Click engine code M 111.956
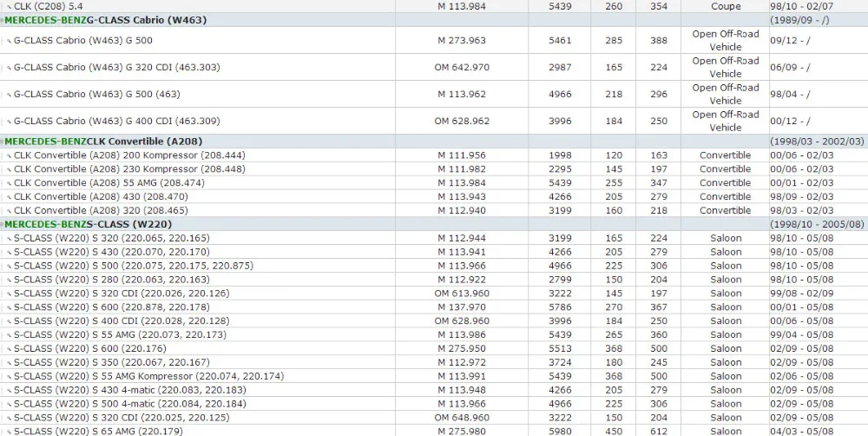This screenshot has height=436, width=868. pyautogui.click(x=462, y=155)
